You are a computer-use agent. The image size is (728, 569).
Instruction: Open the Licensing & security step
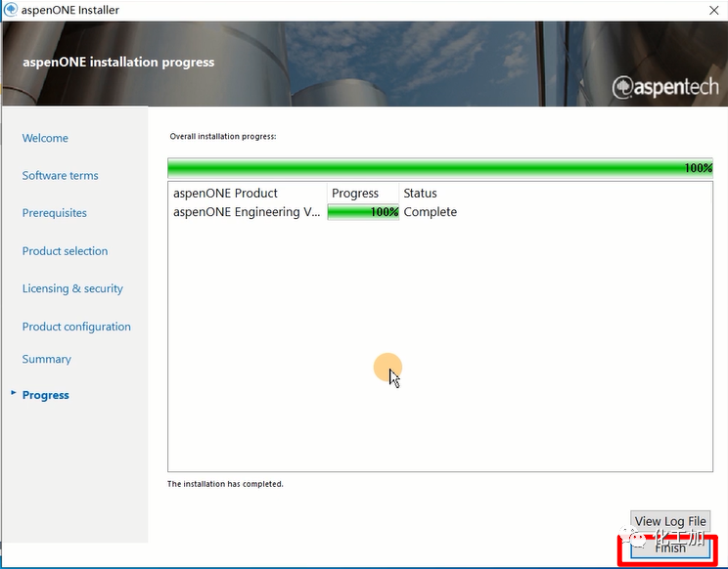72,289
